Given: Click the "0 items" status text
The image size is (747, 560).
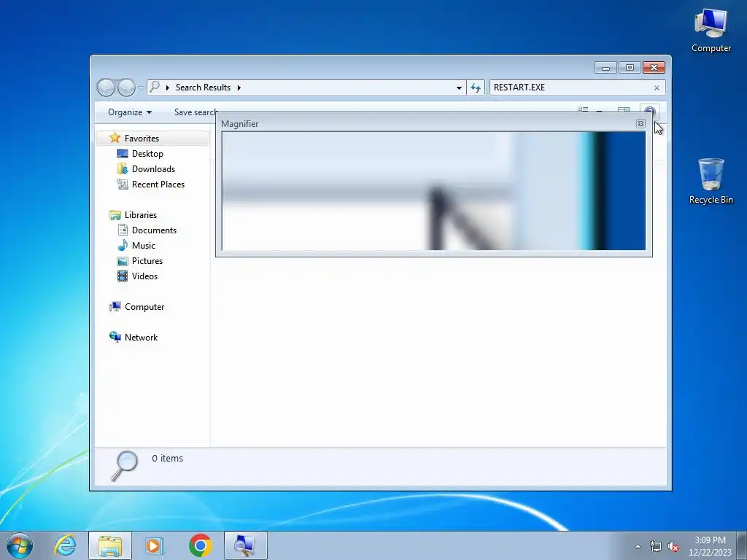Looking at the screenshot, I should click(167, 458).
